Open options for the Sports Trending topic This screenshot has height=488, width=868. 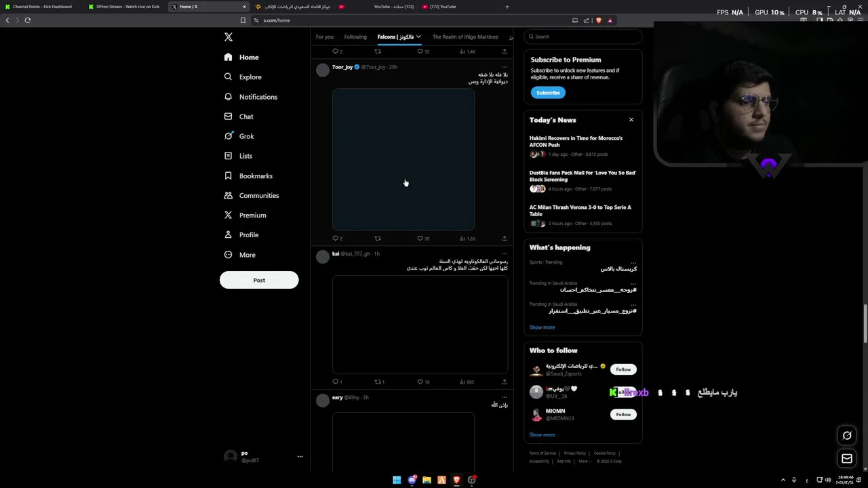pyautogui.click(x=633, y=262)
